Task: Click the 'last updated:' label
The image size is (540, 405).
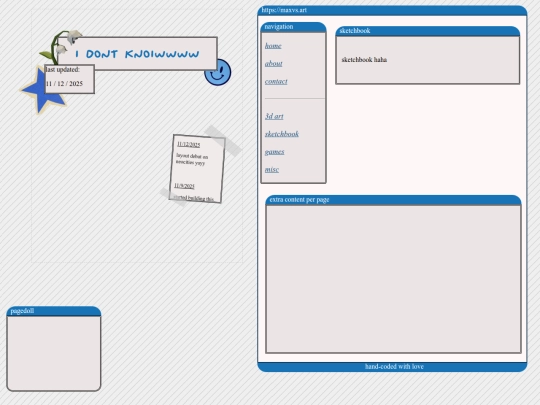Action: point(63,70)
